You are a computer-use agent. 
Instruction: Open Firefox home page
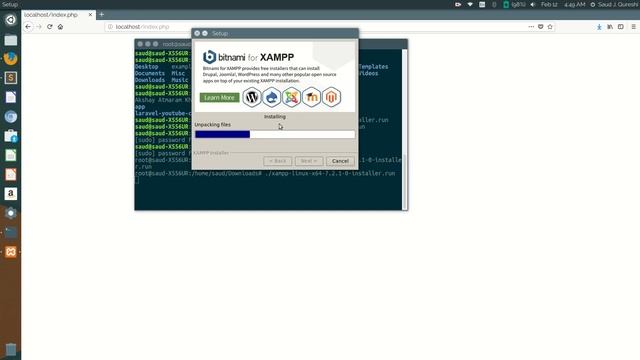[x=60, y=27]
